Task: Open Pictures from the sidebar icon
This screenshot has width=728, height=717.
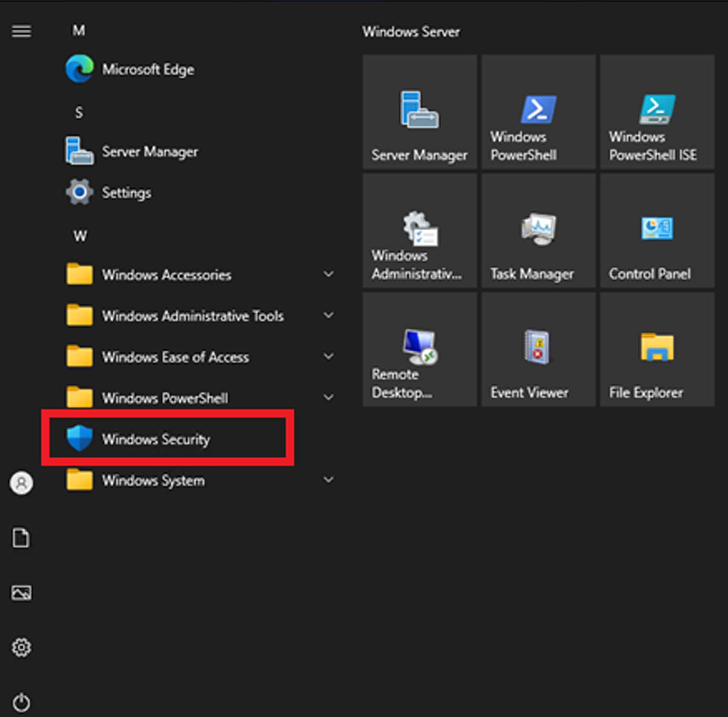Action: pos(21,593)
